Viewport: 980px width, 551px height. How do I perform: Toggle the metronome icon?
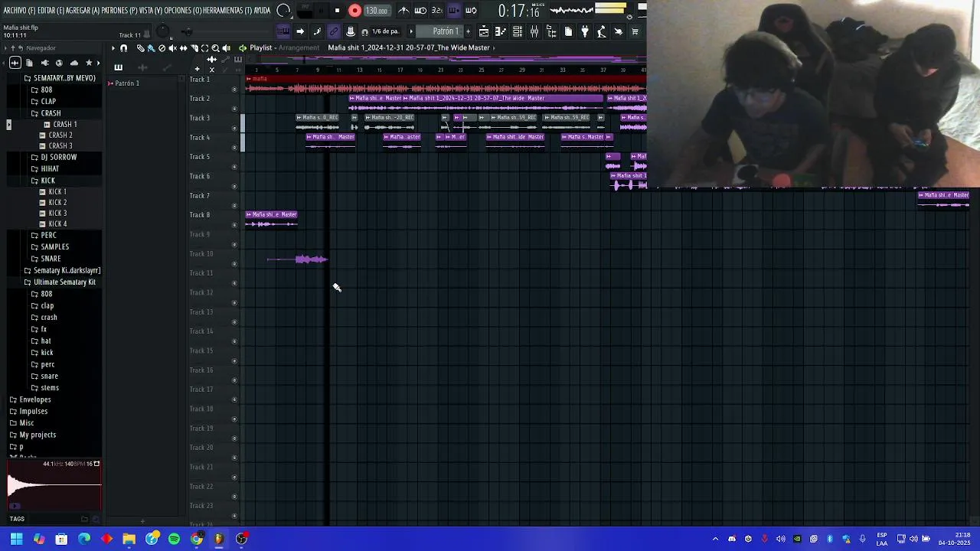pyautogui.click(x=403, y=11)
